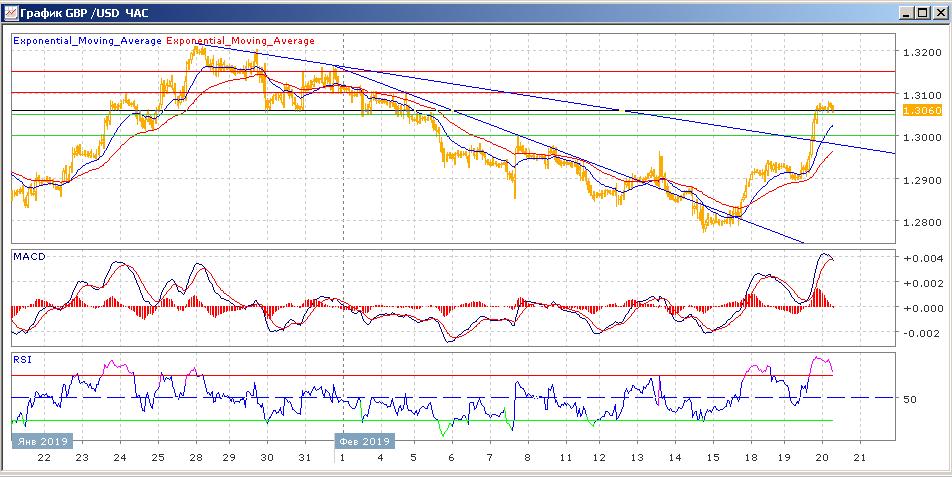The width and height of the screenshot is (952, 477).
Task: Click the 1.3000 price axis label
Action: (922, 138)
